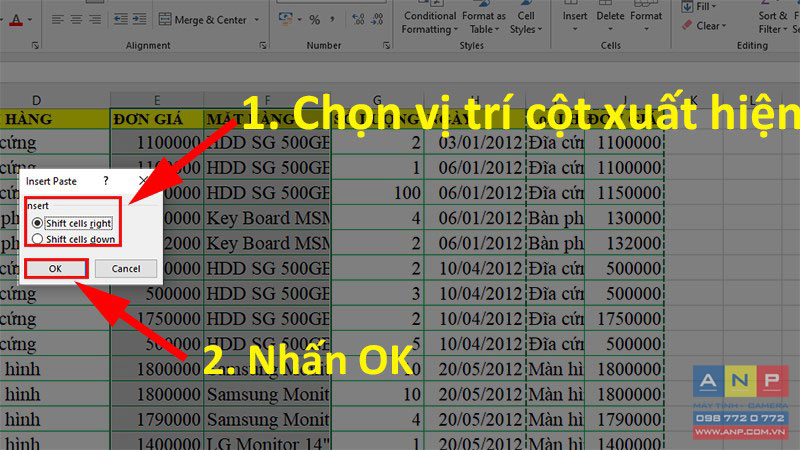Click the HÀNG header cell in column D
Viewport: 800px width, 450px height.
tap(55, 119)
